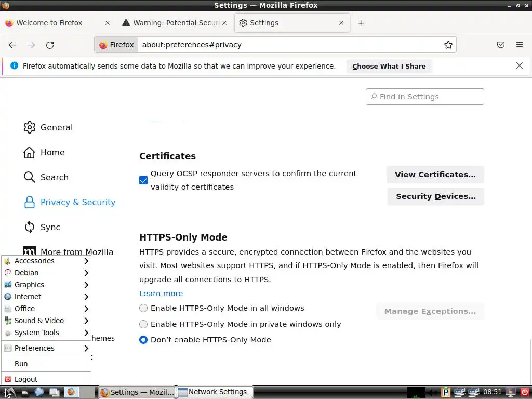Screen dimensions: 532x399
Task: Close the Settings tab
Action: [x=341, y=23]
